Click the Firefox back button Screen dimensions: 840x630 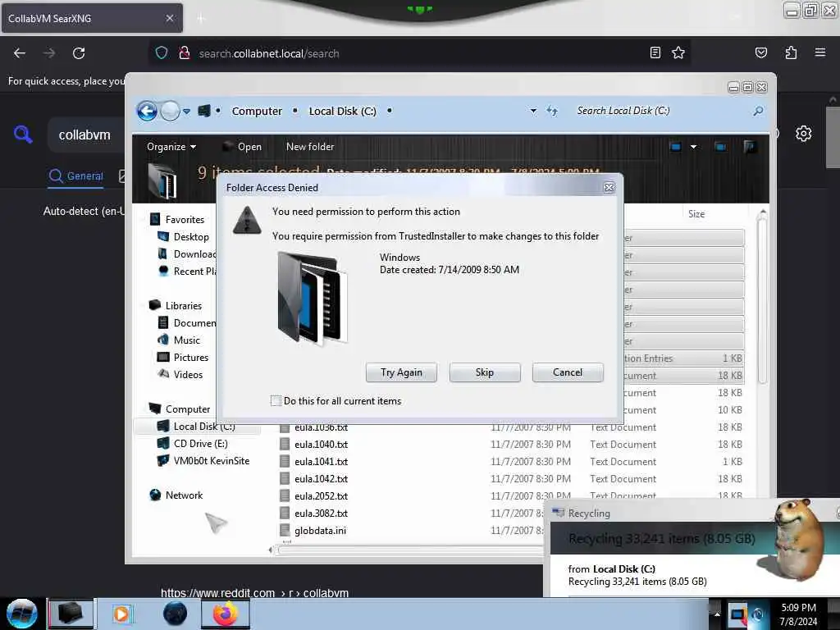pos(20,53)
